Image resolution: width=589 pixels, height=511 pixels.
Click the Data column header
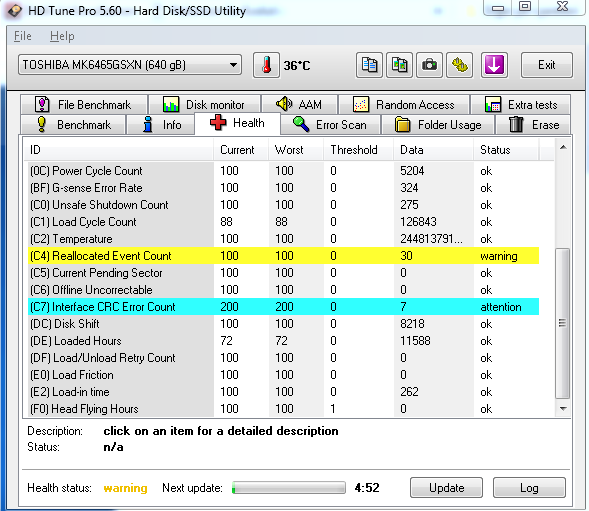pyautogui.click(x=433, y=150)
